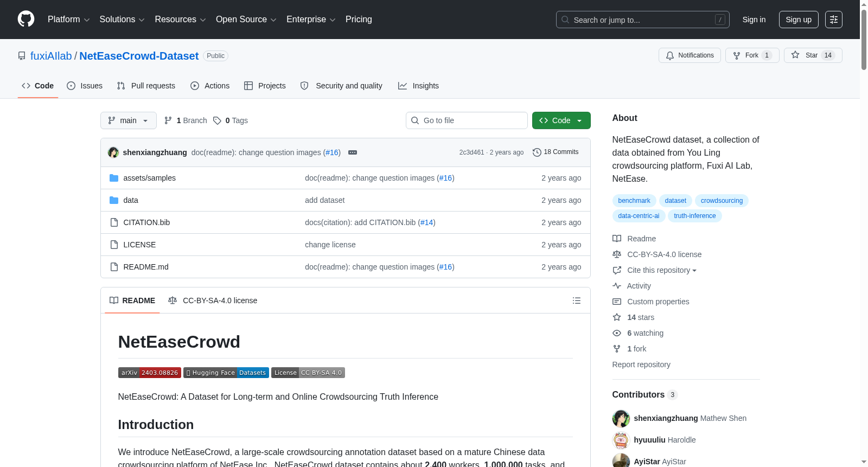Open the Custom properties link

coord(651,302)
